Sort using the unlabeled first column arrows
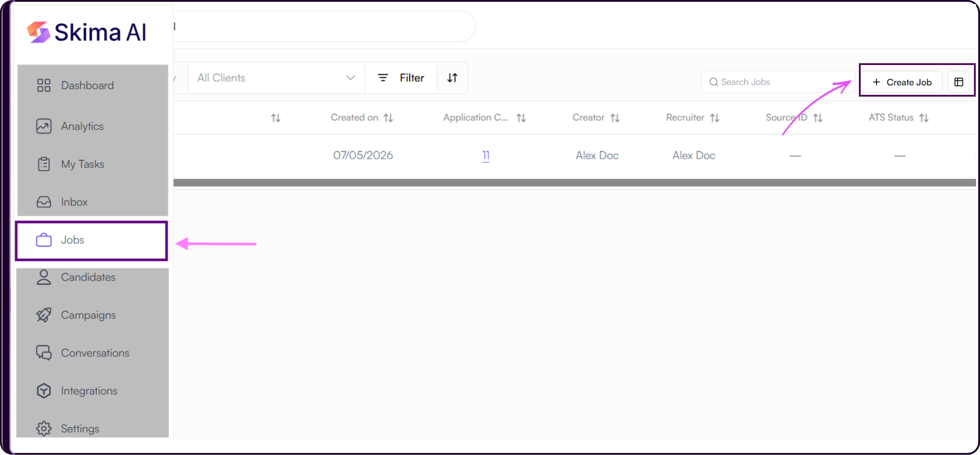 coord(276,118)
